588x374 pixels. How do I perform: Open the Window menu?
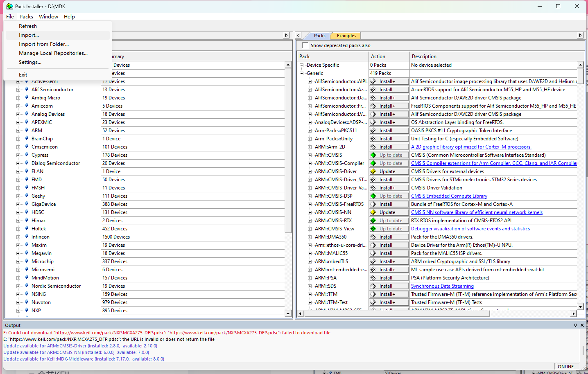coord(48,17)
